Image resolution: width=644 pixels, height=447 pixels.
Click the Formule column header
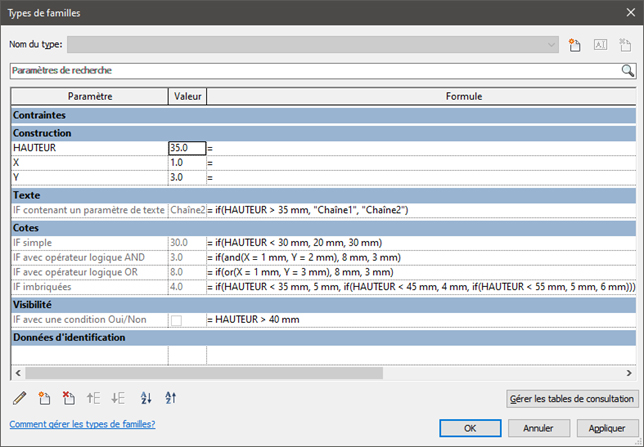[x=422, y=97]
